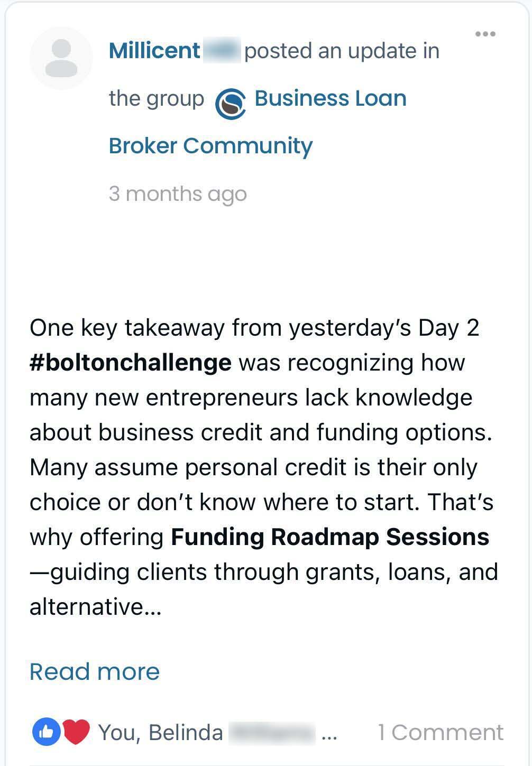Screen dimensions: 532x766
Task: Click the Business Loan Broker Community logo
Action: [230, 104]
